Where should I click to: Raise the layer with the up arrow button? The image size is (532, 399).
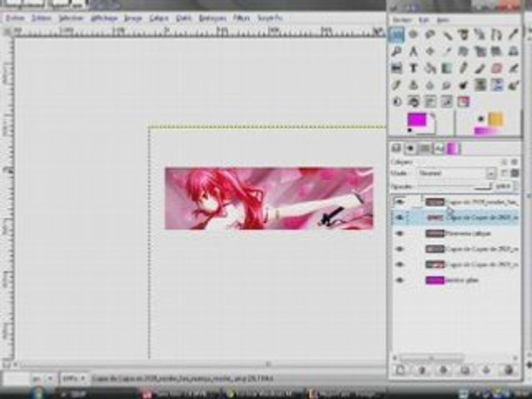pos(422,370)
